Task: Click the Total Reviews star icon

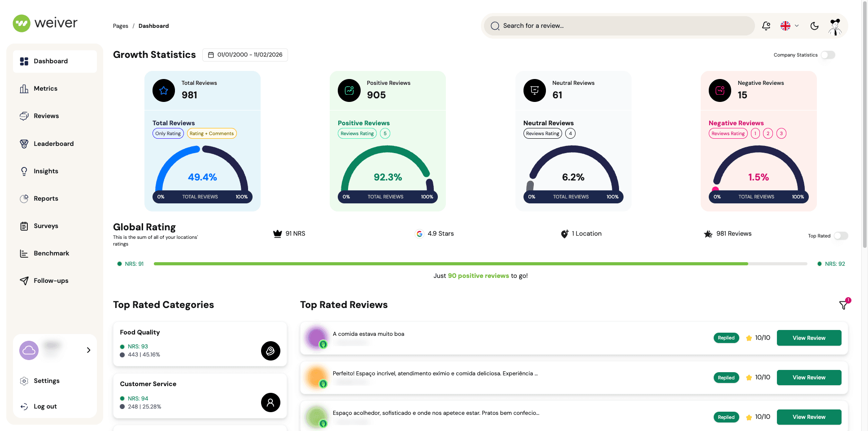Action: (x=164, y=91)
